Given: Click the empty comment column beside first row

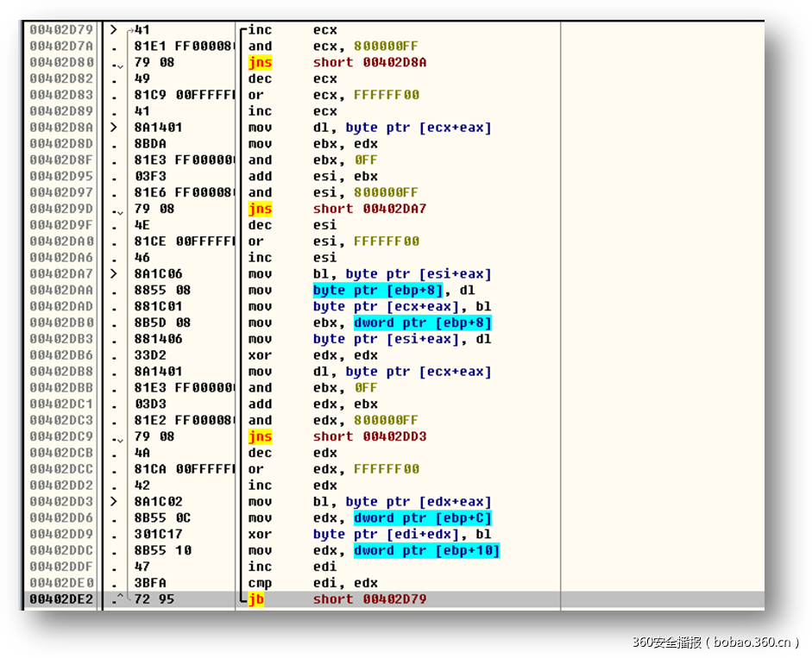Looking at the screenshot, I should pos(660,30).
